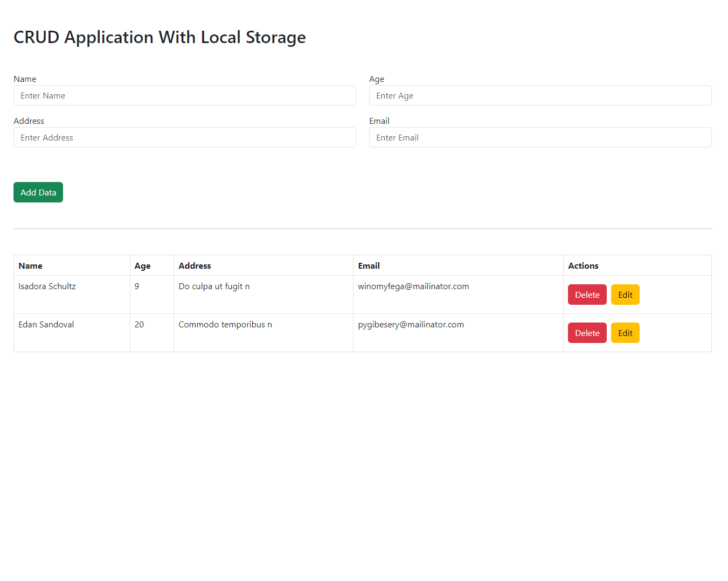This screenshot has height=581, width=728.
Task: Focus the Enter Age input field
Action: click(x=540, y=95)
